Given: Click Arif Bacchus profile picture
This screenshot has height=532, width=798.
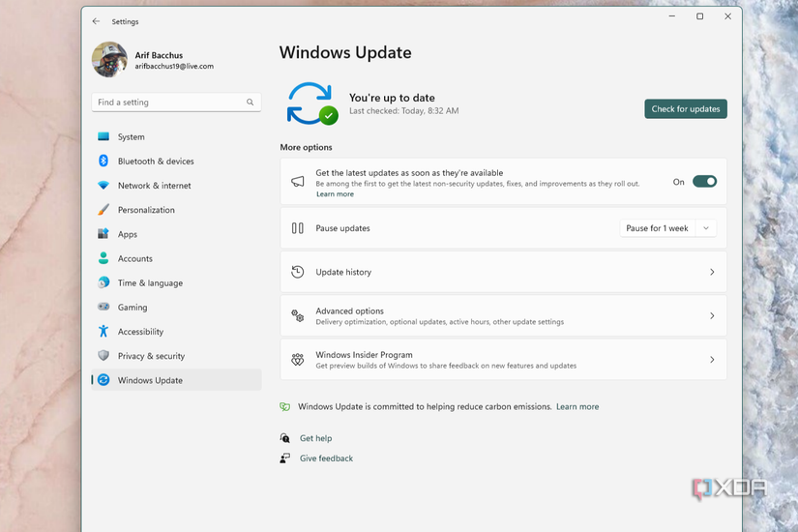Looking at the screenshot, I should [109, 60].
